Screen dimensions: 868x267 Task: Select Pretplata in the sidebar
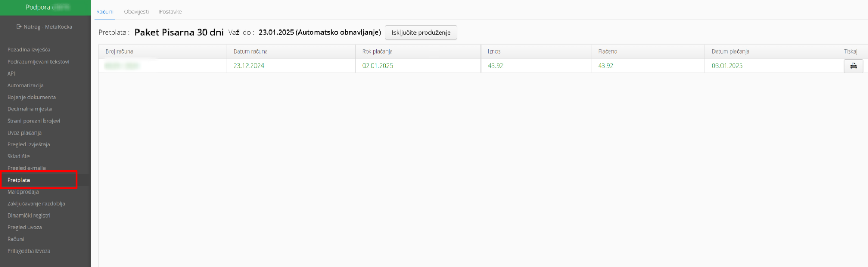tap(19, 180)
